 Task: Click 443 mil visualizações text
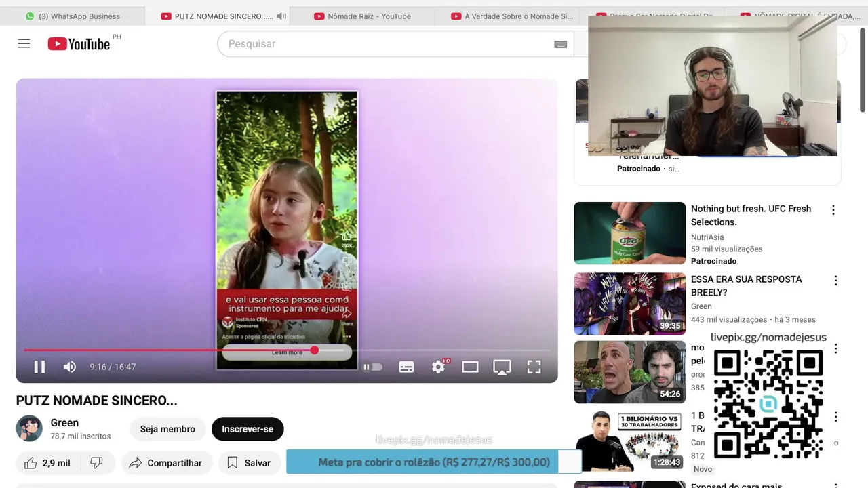pos(729,319)
